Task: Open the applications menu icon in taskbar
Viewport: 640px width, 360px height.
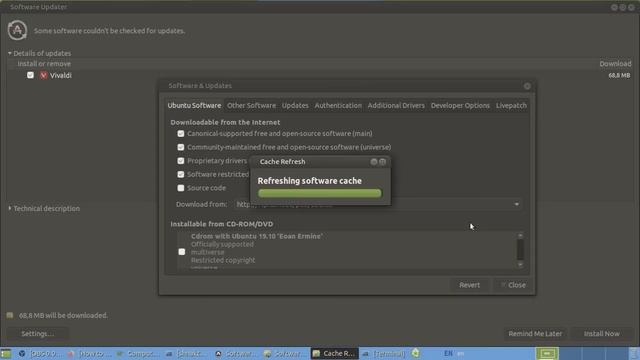Action: click(x=6, y=353)
